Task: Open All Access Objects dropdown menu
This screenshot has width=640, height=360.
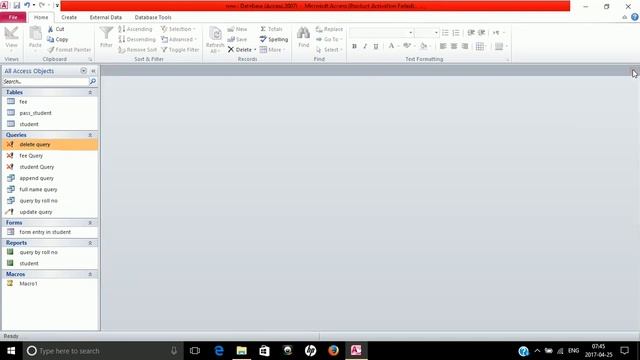Action: [83, 71]
